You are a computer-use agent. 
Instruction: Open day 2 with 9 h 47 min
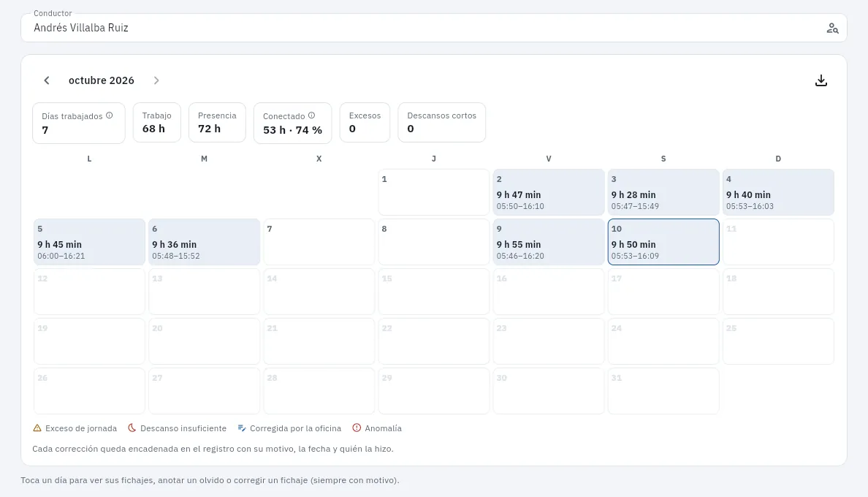tap(549, 192)
